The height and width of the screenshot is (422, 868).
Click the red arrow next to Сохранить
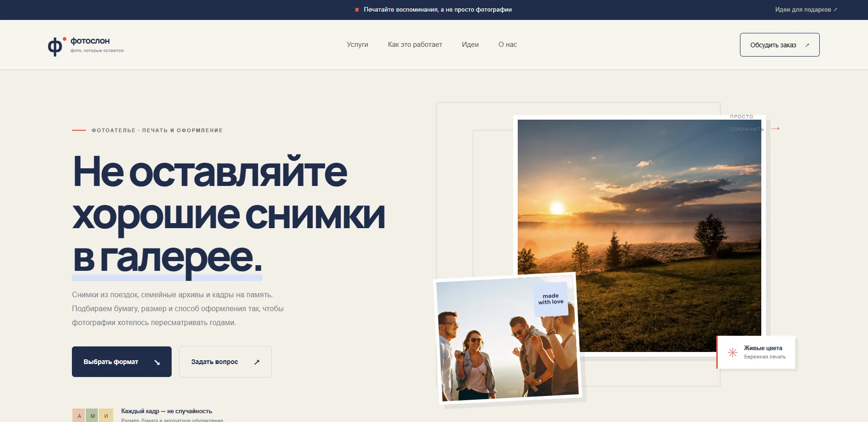(x=775, y=128)
